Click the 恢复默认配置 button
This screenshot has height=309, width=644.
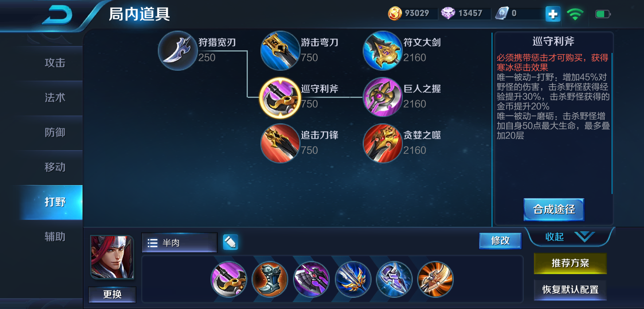click(570, 290)
